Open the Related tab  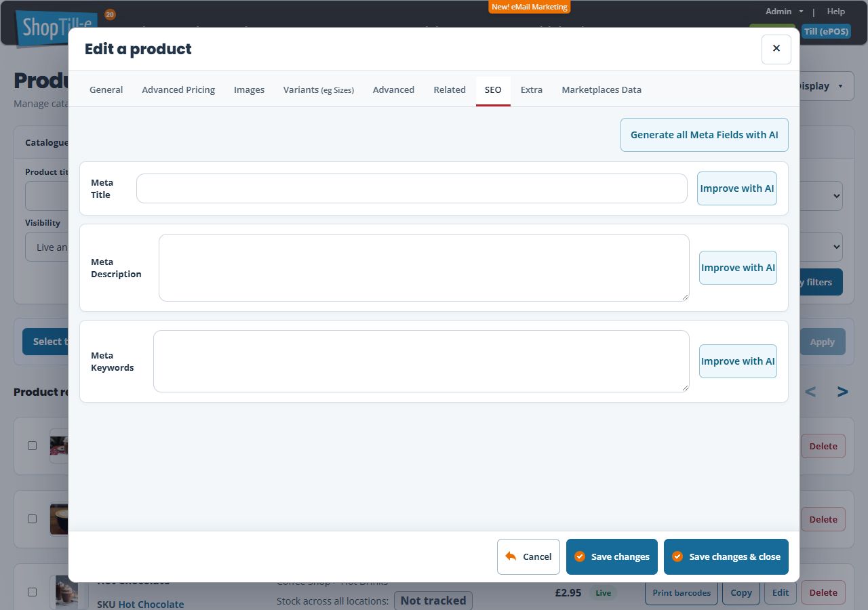[x=450, y=89]
